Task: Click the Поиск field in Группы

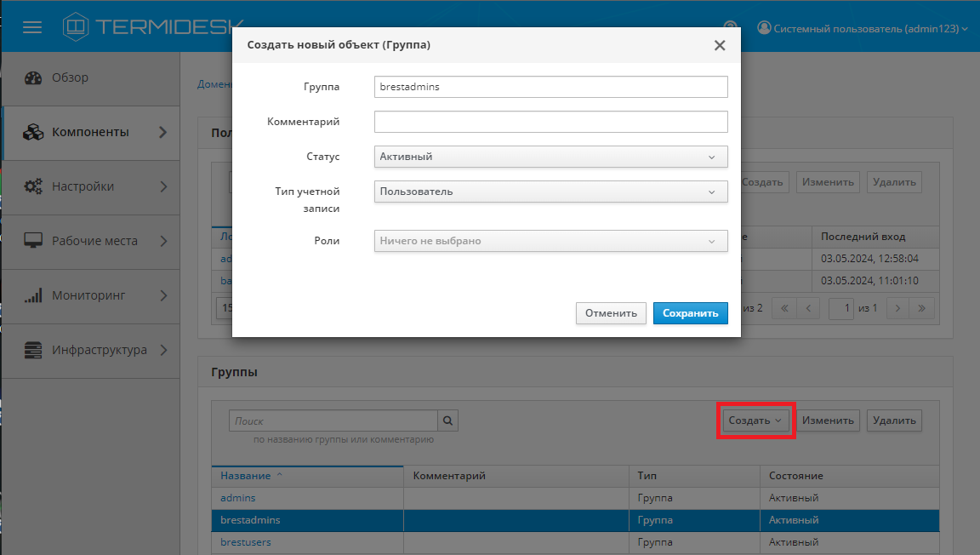Action: (333, 421)
